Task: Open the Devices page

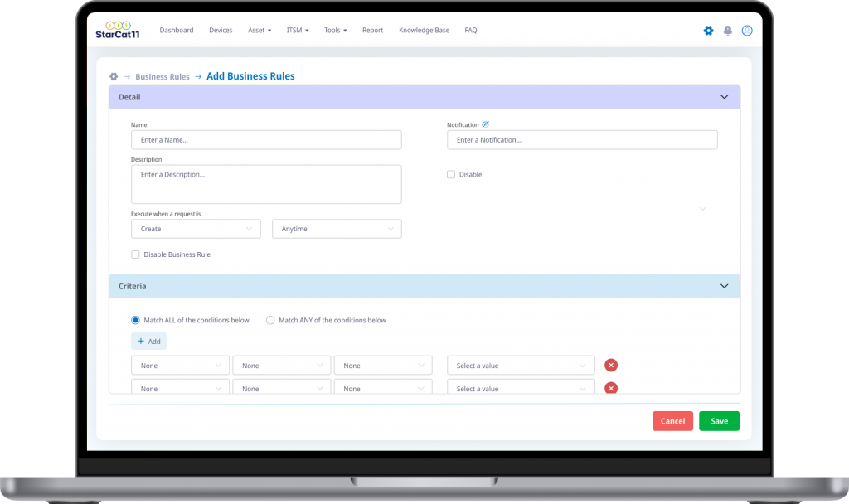Action: 221,31
